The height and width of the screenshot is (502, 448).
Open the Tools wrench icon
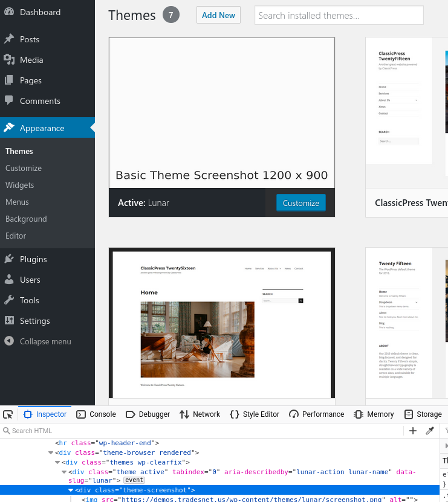point(9,300)
